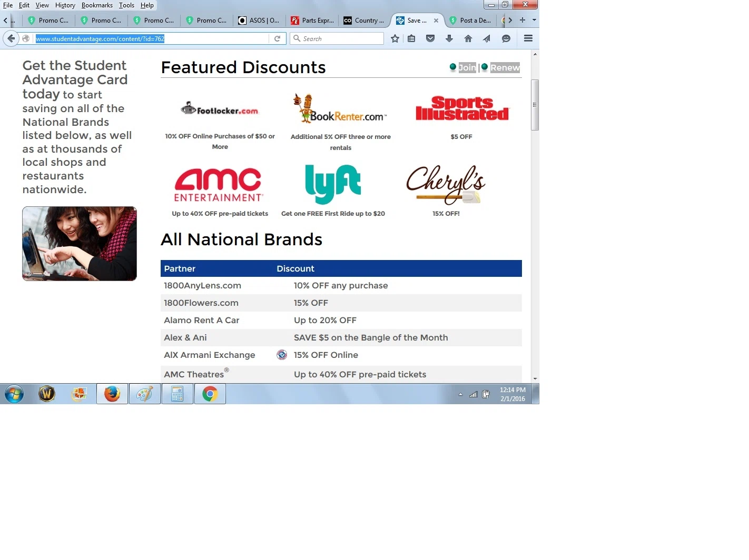Open the Downloads arrow icon
749x560 pixels.
point(449,38)
